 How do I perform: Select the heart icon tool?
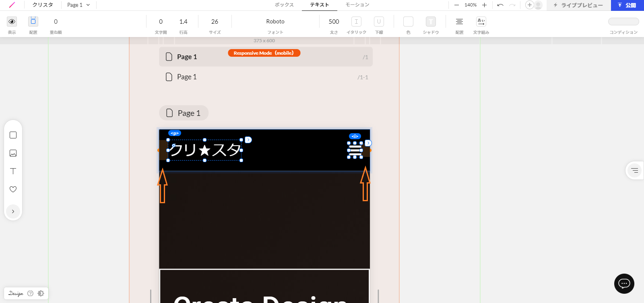[x=13, y=189]
